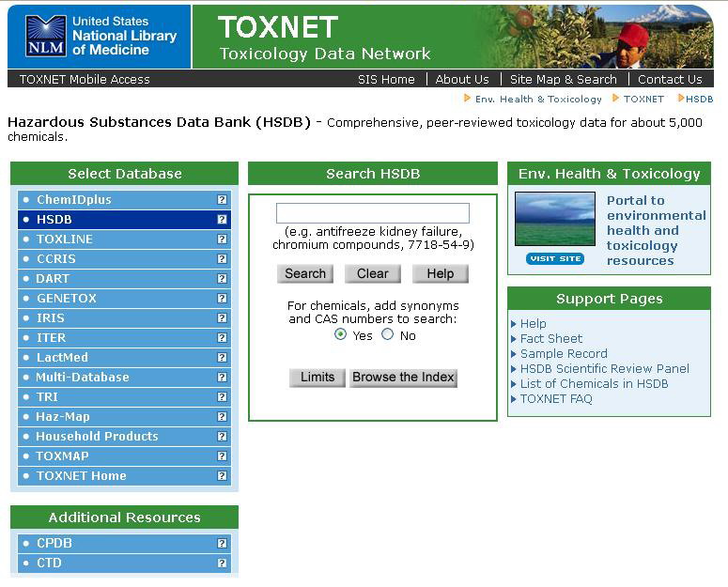This screenshot has height=587, width=728.
Task: Select Yes for adding synonyms
Action: click(x=340, y=334)
